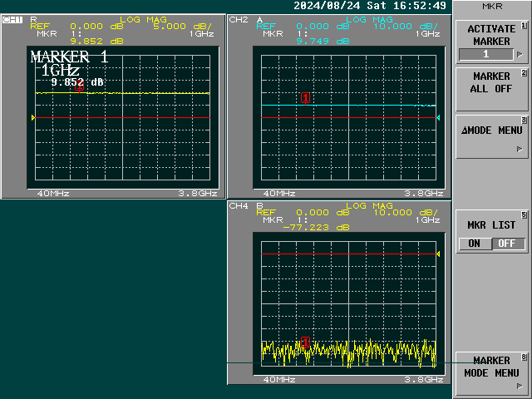Click CH4 marker frequency 1GHz in header
Screen dimensions: 532x399
[427, 220]
